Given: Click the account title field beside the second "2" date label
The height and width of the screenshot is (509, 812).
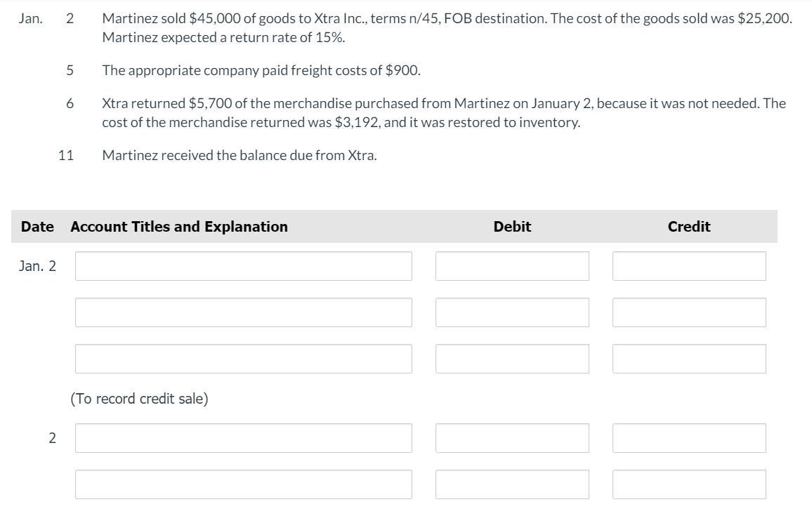Looking at the screenshot, I should [x=243, y=438].
